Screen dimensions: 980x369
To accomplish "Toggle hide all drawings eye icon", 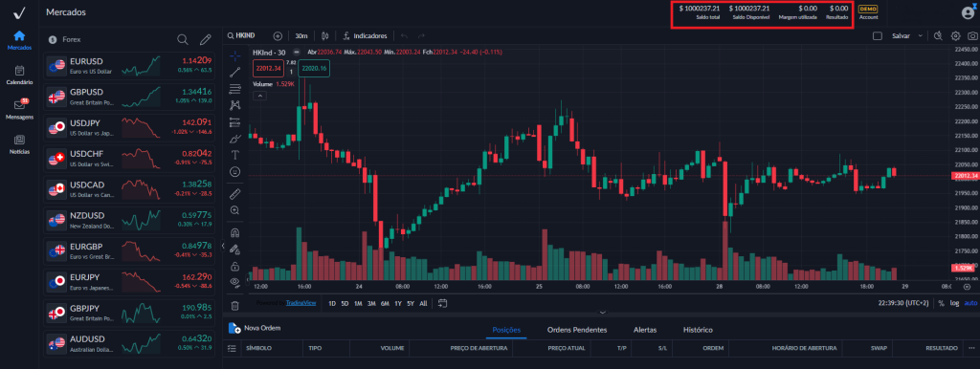I will (x=235, y=282).
